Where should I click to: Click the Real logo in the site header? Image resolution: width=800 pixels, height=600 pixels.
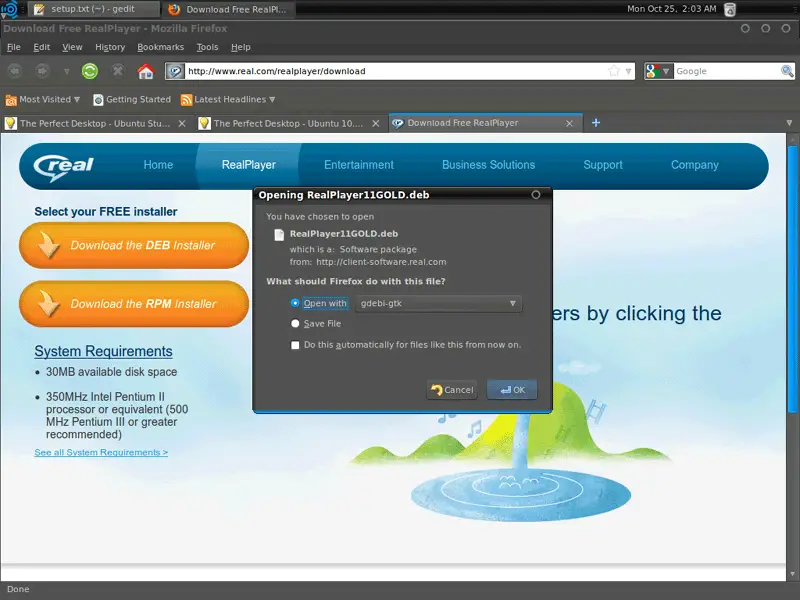coord(64,166)
